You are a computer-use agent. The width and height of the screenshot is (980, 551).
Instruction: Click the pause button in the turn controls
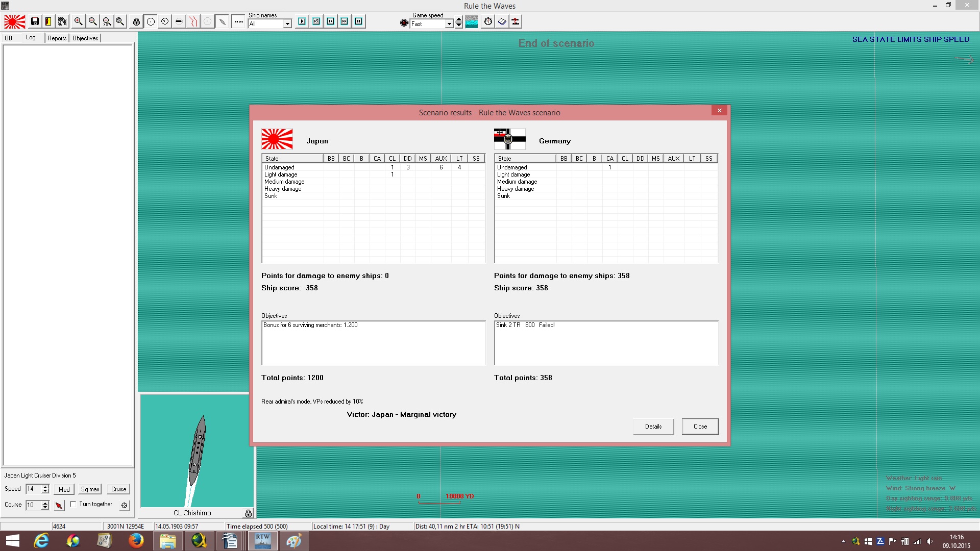click(x=359, y=21)
